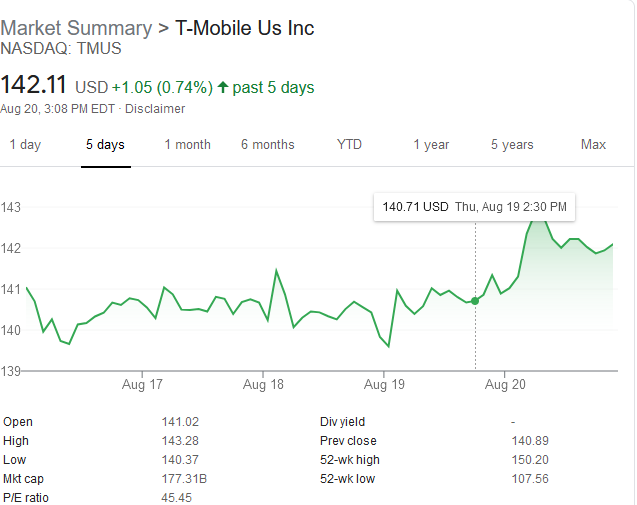Screen dimensions: 637x505
Task: Click the 52-wk high value 150.20
Action: (530, 460)
